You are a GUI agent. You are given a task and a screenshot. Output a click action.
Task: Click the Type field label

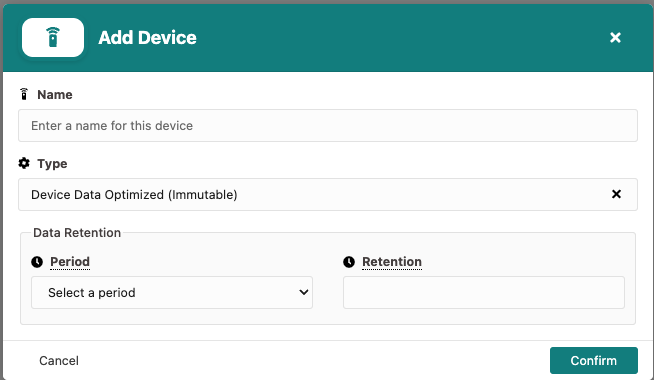tap(52, 164)
